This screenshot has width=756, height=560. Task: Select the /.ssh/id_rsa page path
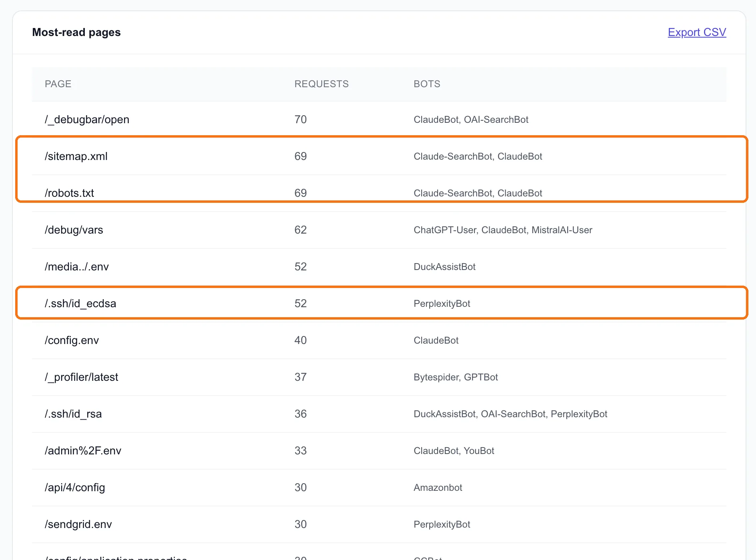[73, 414]
